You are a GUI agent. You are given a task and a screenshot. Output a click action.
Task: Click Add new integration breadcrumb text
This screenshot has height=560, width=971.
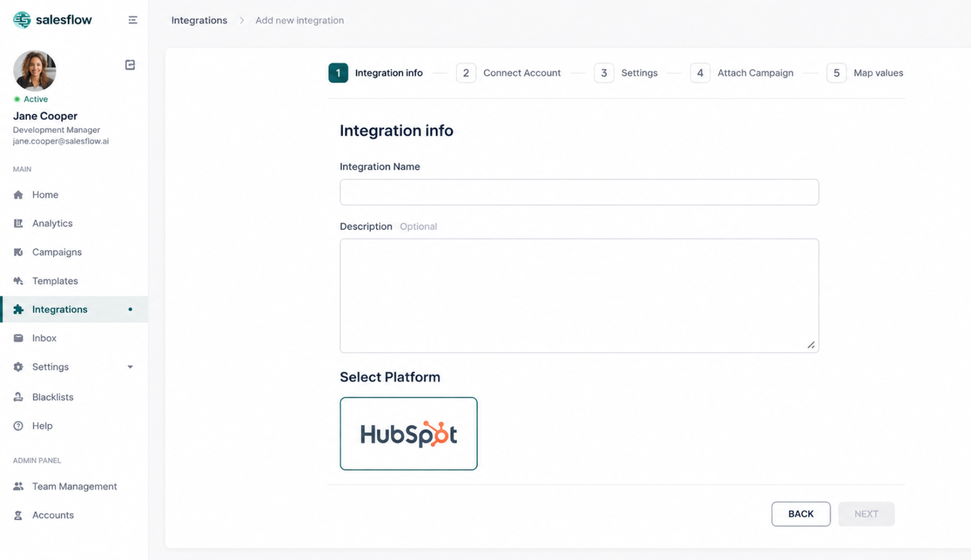click(x=299, y=20)
